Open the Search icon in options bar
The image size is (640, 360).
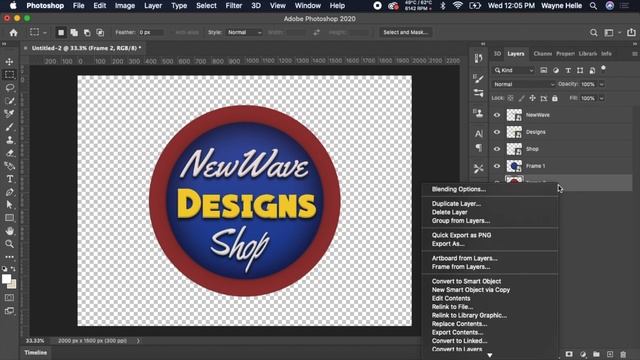tap(593, 33)
